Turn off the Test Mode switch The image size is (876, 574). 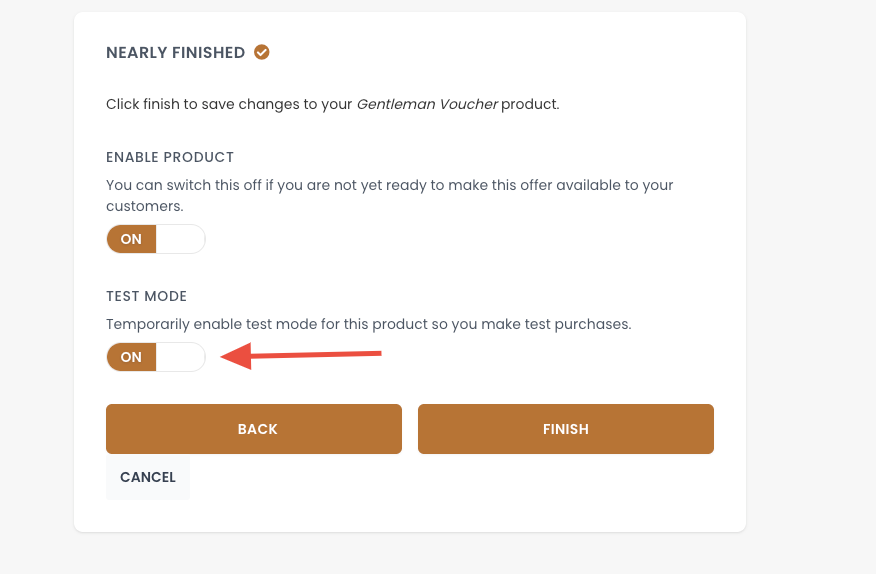(156, 357)
